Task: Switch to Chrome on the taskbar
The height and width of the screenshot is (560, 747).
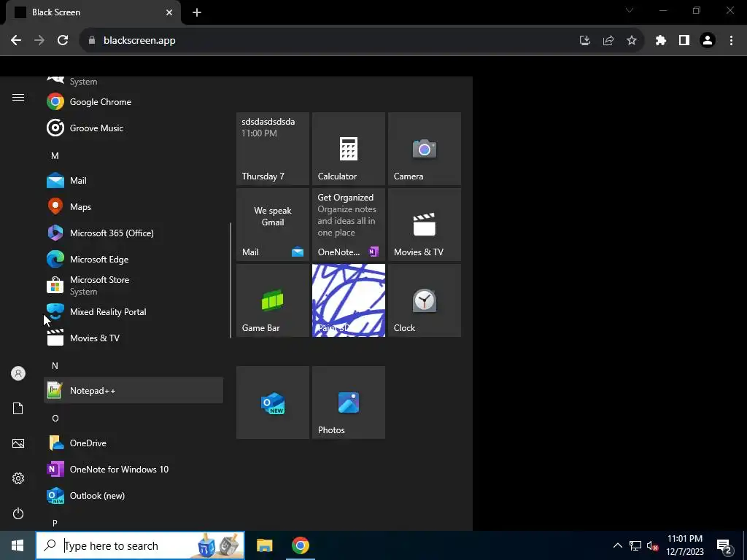Action: [x=300, y=545]
